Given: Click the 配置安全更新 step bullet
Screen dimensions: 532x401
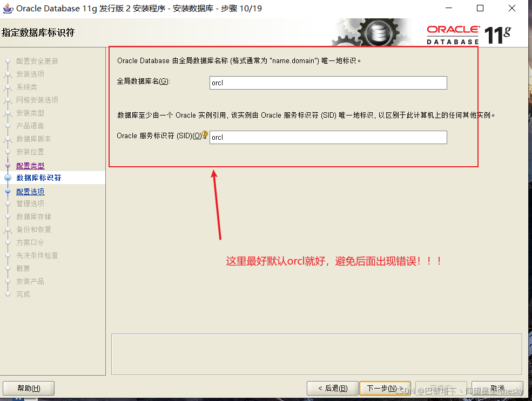Looking at the screenshot, I should [x=6, y=61].
